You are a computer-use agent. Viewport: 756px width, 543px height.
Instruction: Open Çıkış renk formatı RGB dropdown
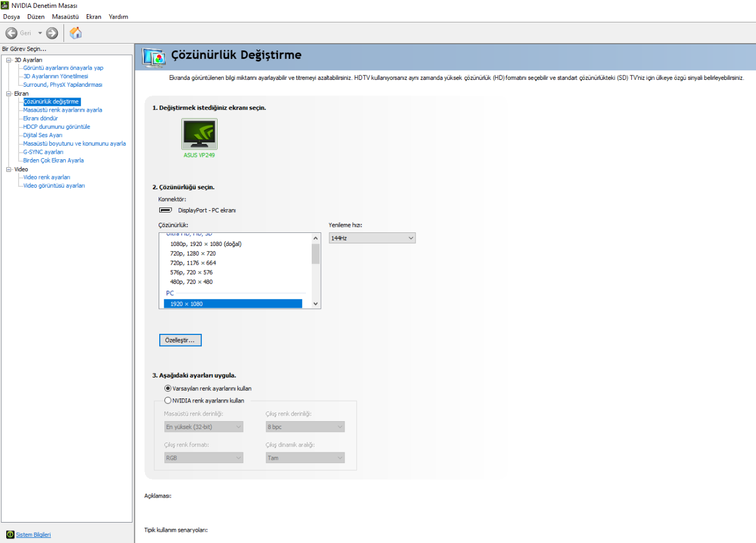(203, 458)
